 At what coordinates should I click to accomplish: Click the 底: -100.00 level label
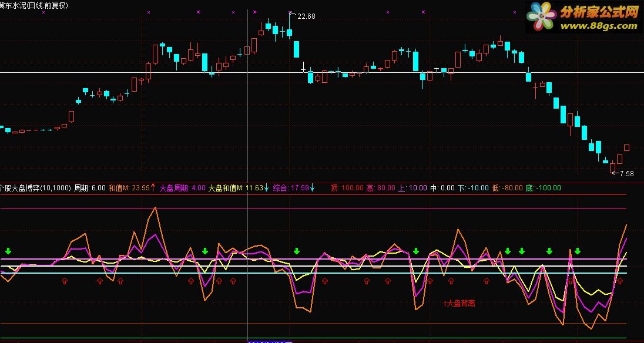click(x=543, y=188)
